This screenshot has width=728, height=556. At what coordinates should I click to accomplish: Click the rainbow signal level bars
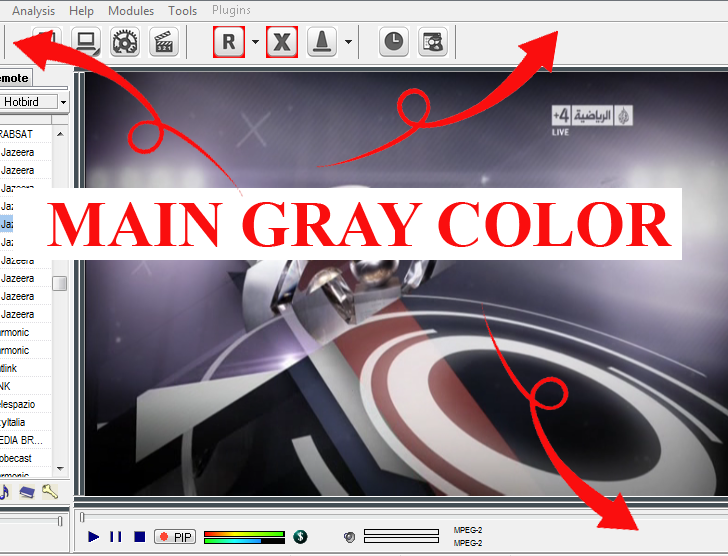[x=244, y=537]
